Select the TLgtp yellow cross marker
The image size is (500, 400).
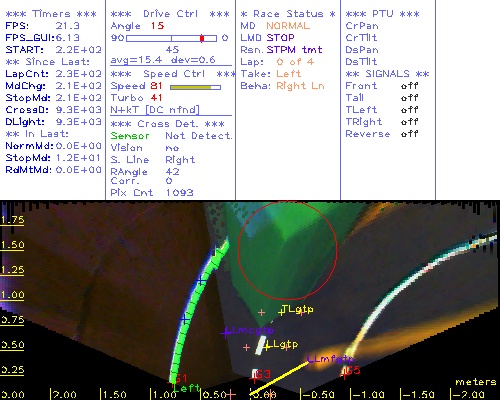coord(282,312)
